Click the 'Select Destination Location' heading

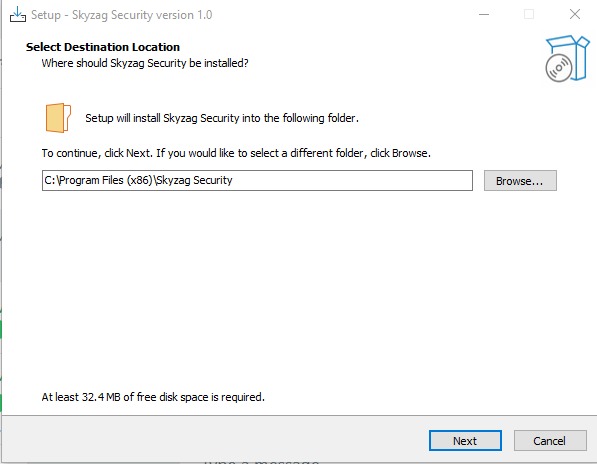click(103, 47)
